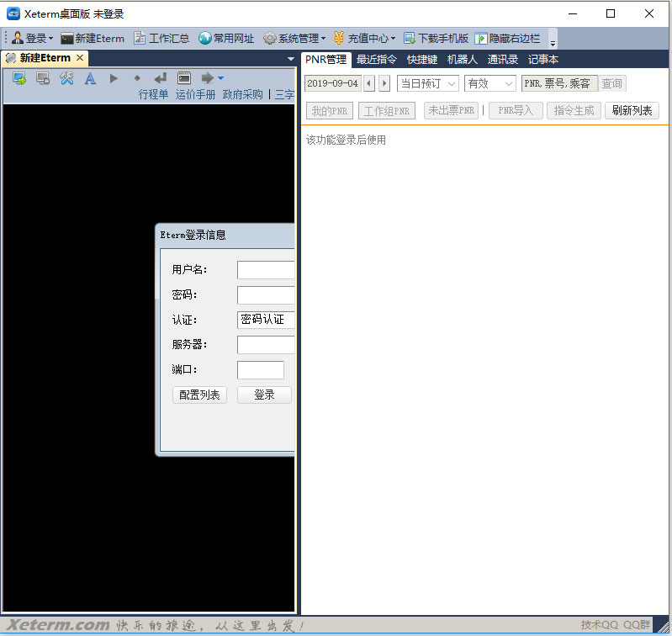Switch to 最近指令 tab

tap(377, 60)
